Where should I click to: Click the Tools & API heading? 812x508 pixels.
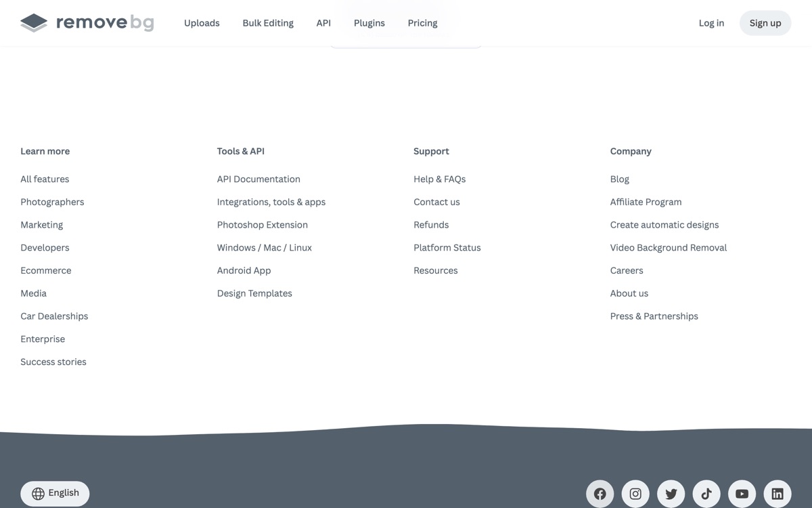241,151
